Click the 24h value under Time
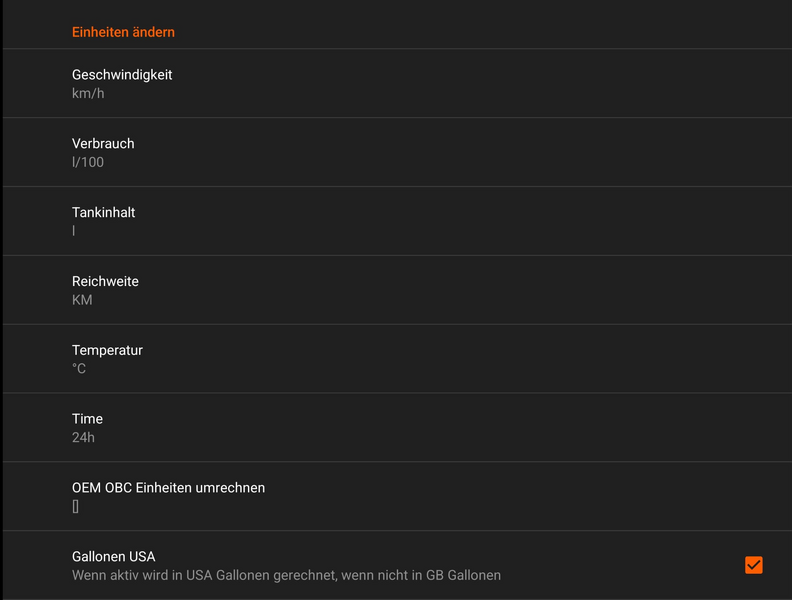Screen dimensions: 792x600 [83, 438]
